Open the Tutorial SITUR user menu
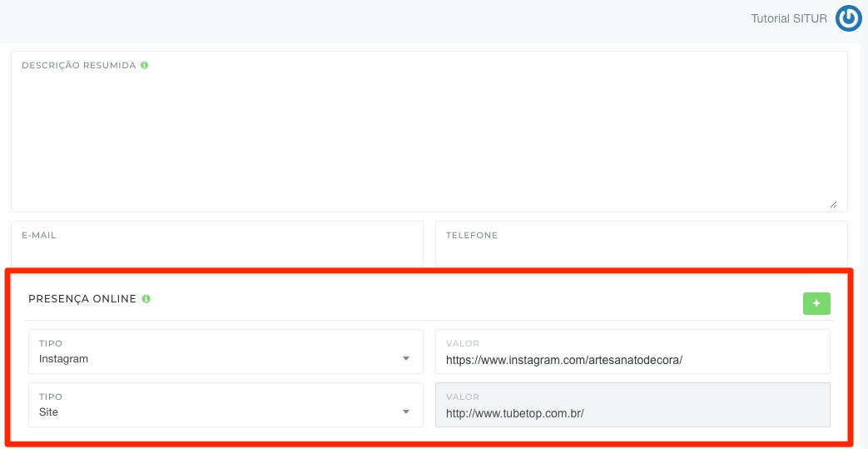 click(788, 18)
